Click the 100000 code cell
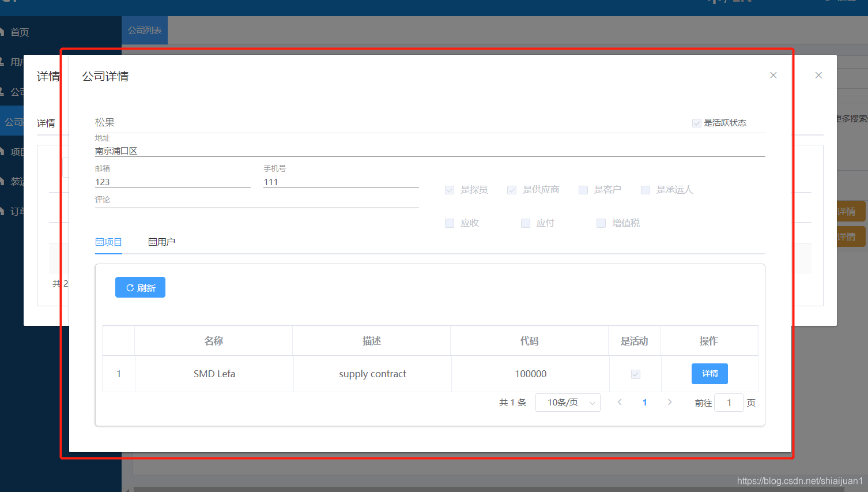868x492 pixels. (531, 374)
